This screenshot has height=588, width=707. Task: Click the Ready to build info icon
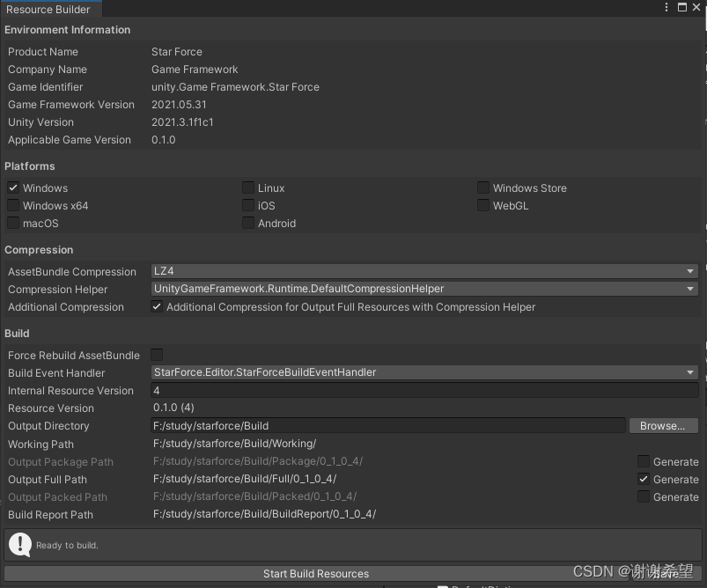[19, 545]
